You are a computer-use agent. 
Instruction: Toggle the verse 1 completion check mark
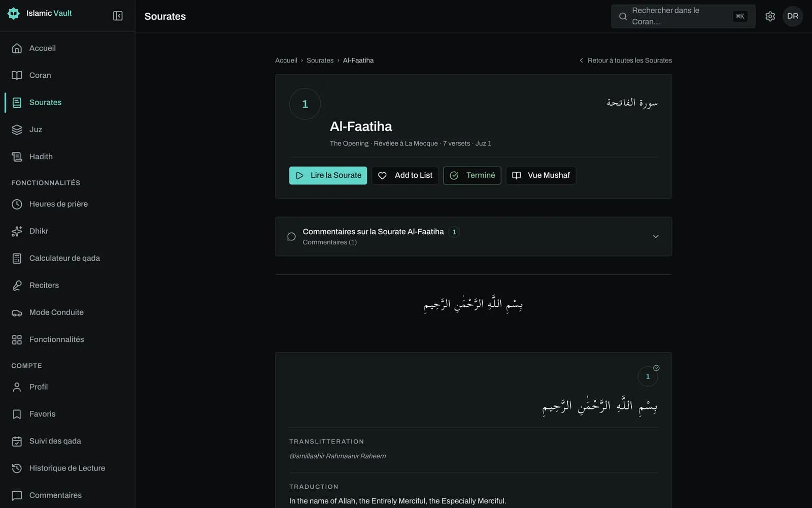pyautogui.click(x=656, y=368)
